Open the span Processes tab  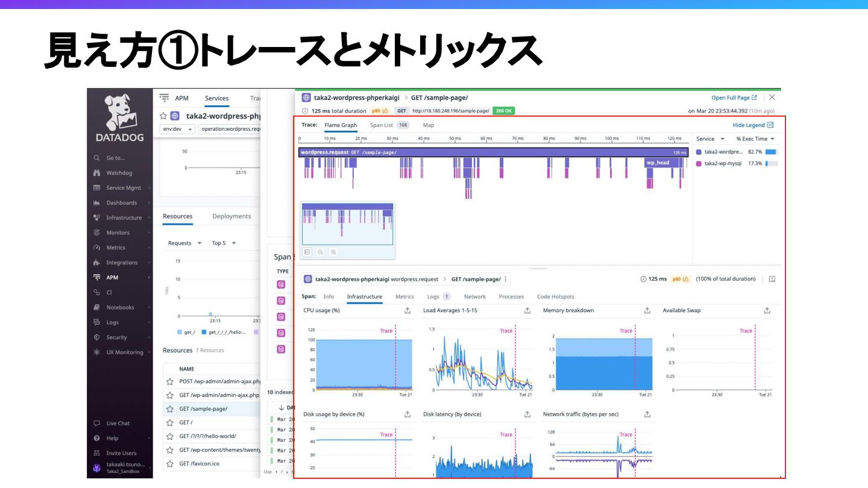pos(511,296)
